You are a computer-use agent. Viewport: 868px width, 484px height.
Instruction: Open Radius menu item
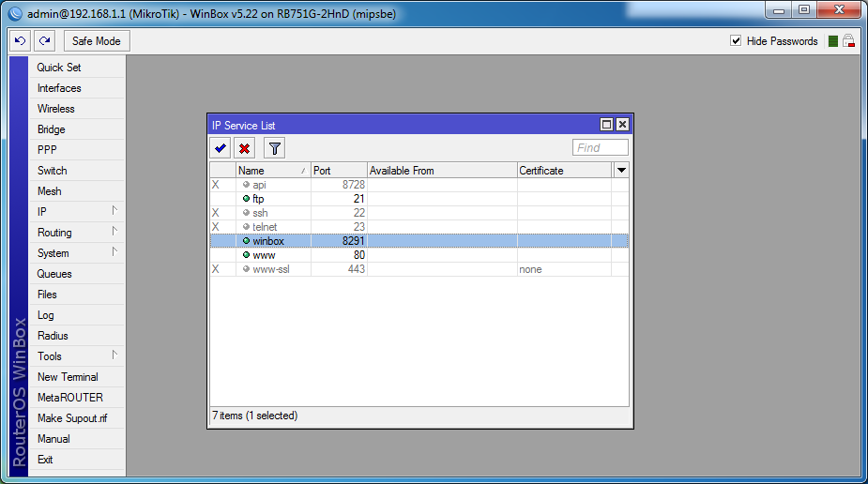tap(76, 336)
